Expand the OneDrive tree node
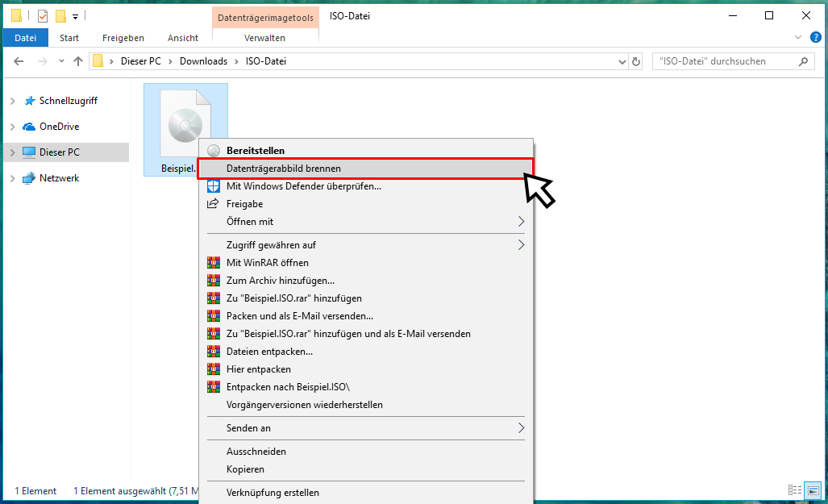The height and width of the screenshot is (504, 828). click(13, 127)
